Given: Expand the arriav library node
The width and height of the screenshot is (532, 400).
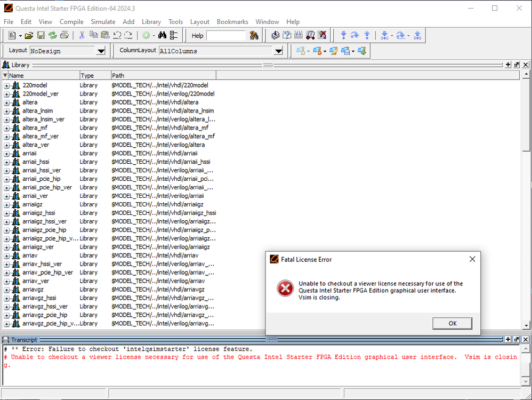Looking at the screenshot, I should coord(6,255).
